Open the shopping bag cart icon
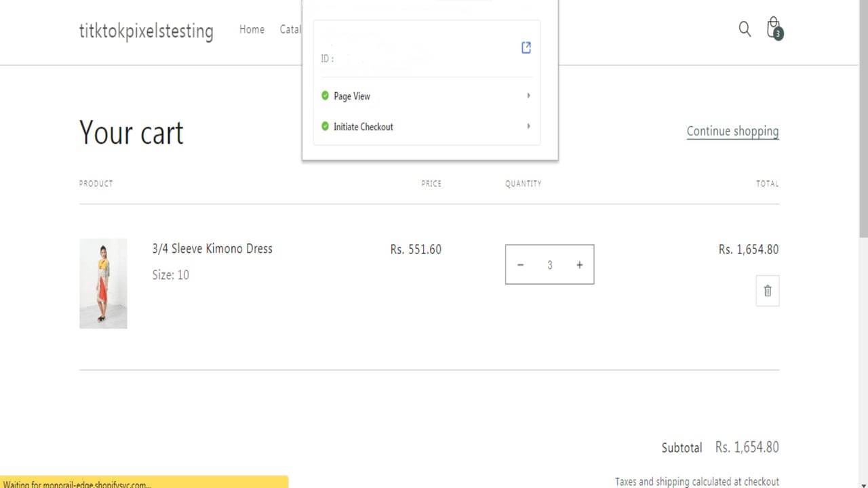 point(774,28)
